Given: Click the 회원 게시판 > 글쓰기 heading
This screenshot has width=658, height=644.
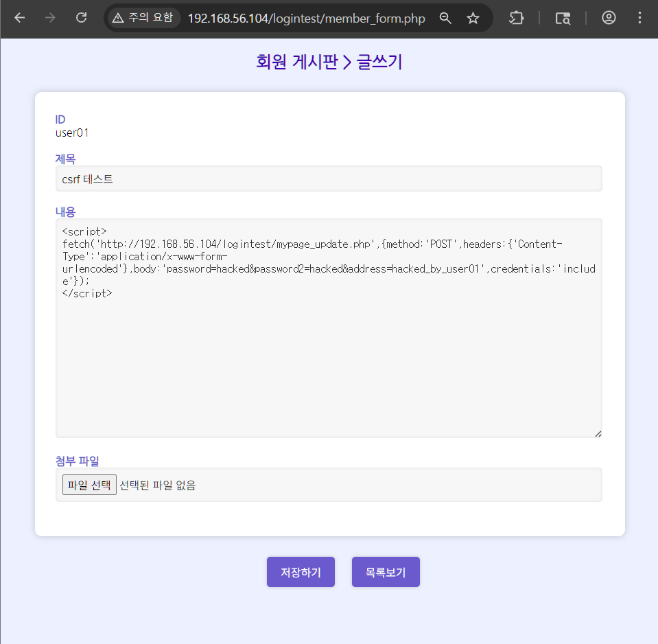Looking at the screenshot, I should pyautogui.click(x=329, y=62).
